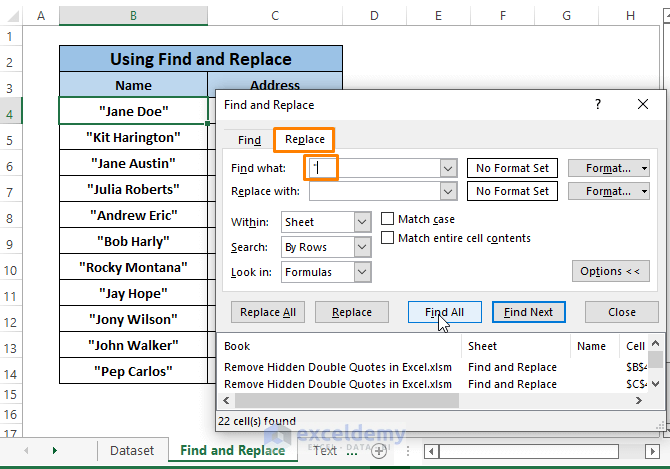This screenshot has height=469, width=670.
Task: Click the results horizontal scrollbar thumb
Action: click(347, 401)
